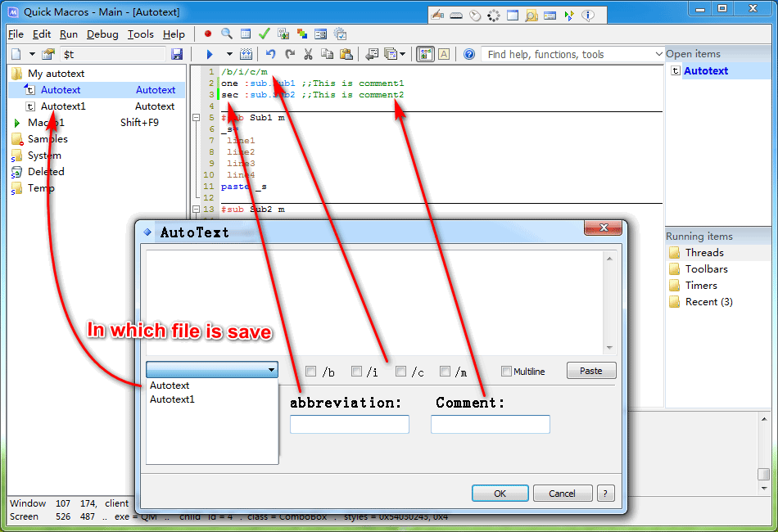The height and width of the screenshot is (532, 778).
Task: Click the Cut scissors icon
Action: tap(309, 55)
